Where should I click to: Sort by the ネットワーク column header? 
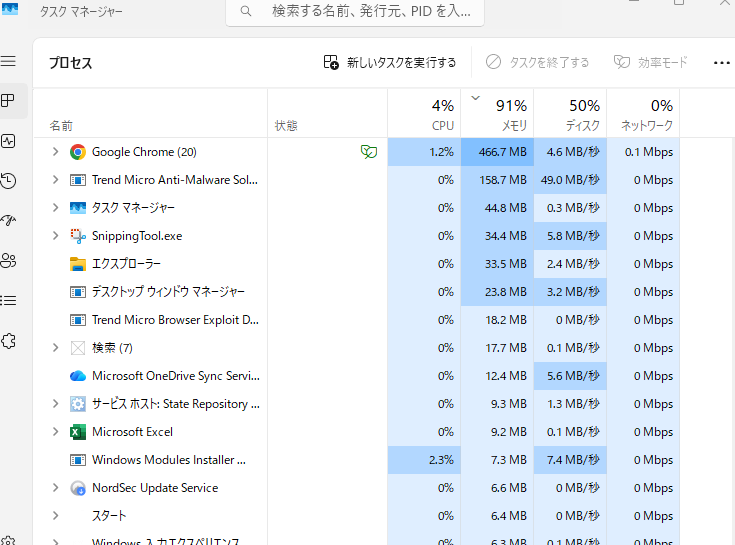pyautogui.click(x=643, y=114)
